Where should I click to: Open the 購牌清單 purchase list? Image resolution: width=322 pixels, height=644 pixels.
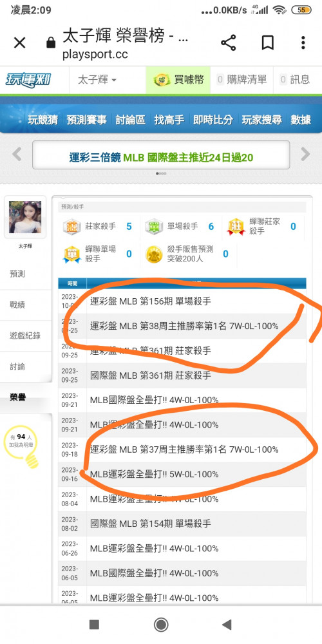(242, 80)
